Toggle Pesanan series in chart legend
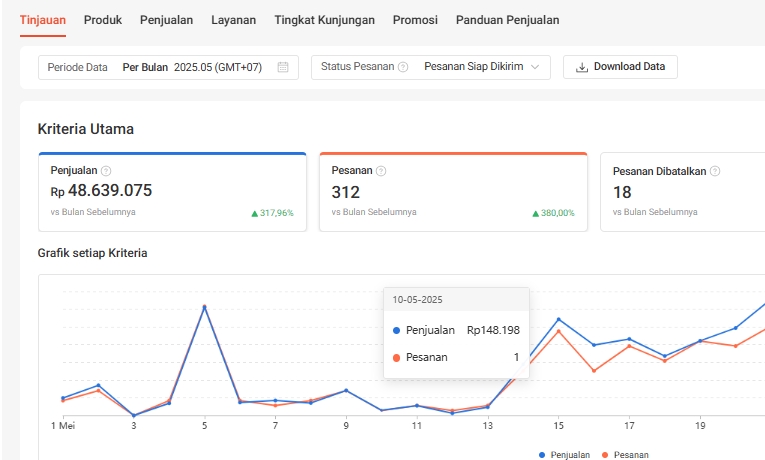This screenshot has height=460, width=765. tap(625, 455)
